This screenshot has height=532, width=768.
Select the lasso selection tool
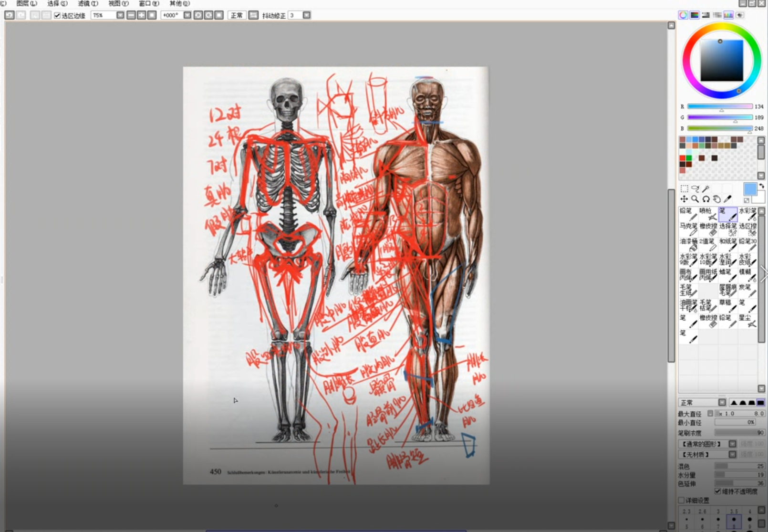695,188
